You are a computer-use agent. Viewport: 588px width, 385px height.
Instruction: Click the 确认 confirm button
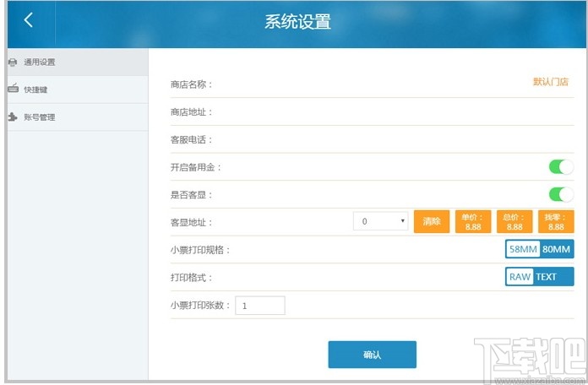[x=372, y=355]
